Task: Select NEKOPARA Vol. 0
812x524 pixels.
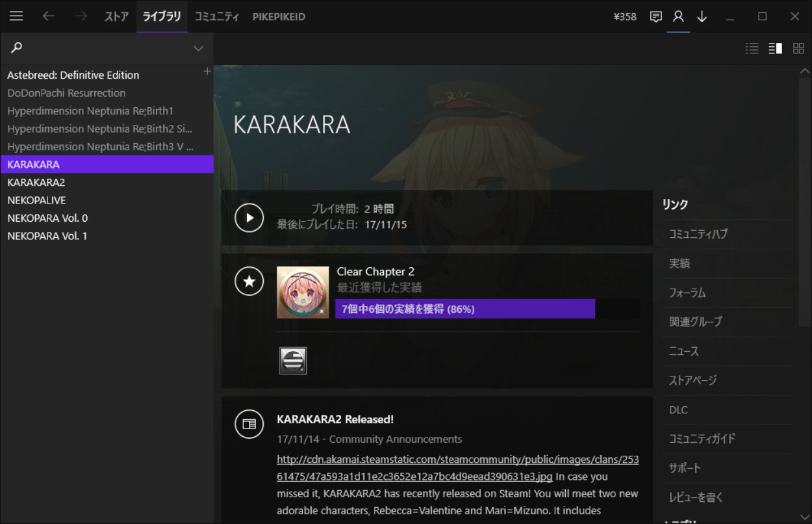Action: [x=107, y=218]
